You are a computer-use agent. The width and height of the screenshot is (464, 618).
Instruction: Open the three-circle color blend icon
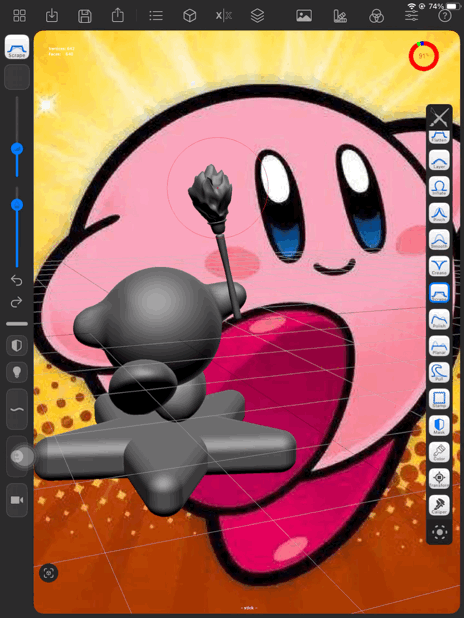376,17
